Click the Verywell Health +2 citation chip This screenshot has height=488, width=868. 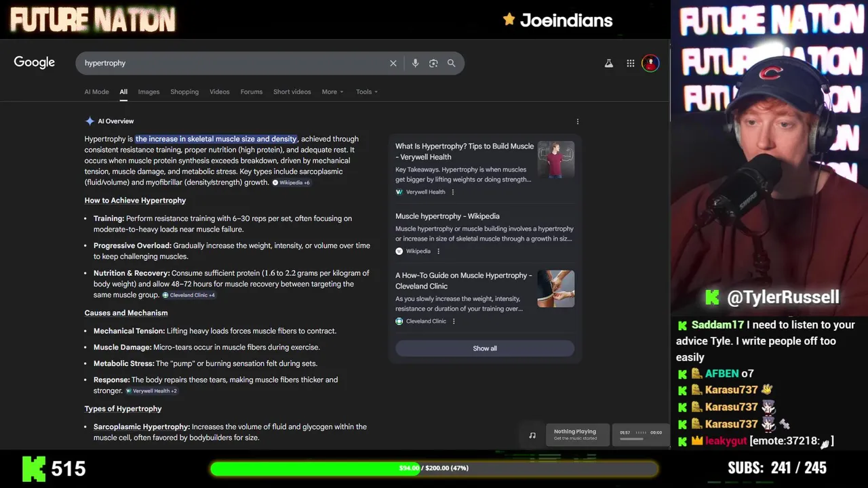click(x=152, y=391)
